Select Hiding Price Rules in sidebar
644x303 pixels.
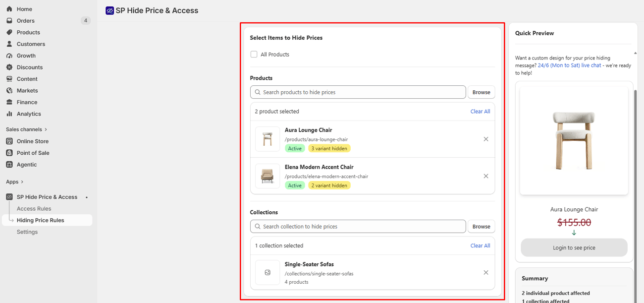pos(41,220)
